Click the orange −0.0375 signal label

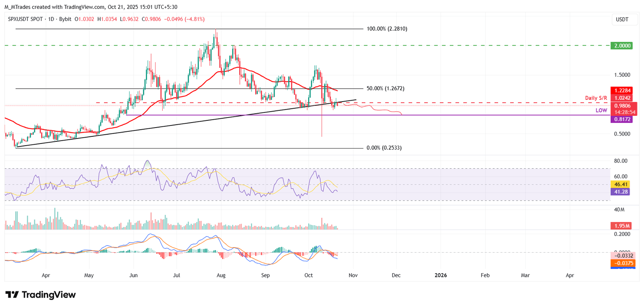coord(622,263)
